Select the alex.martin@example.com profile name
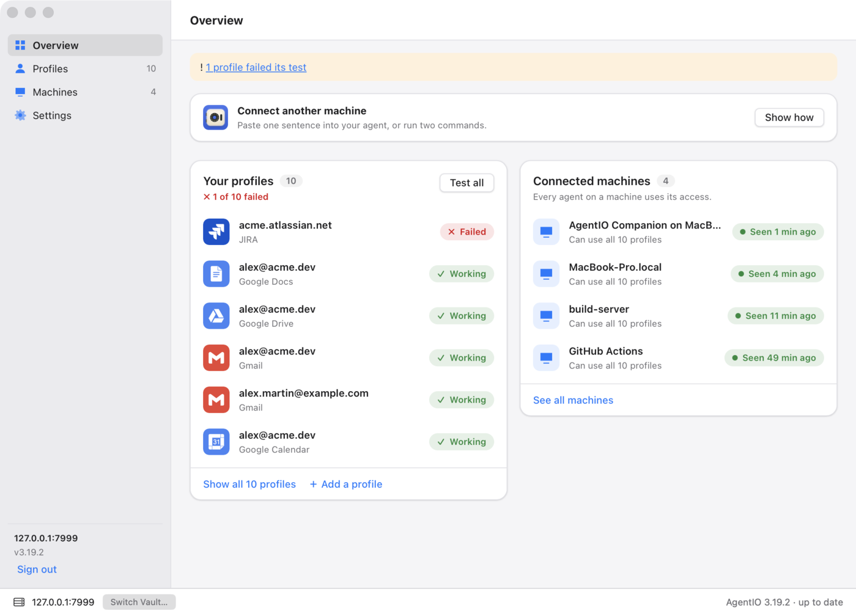856x616 pixels. coord(304,393)
